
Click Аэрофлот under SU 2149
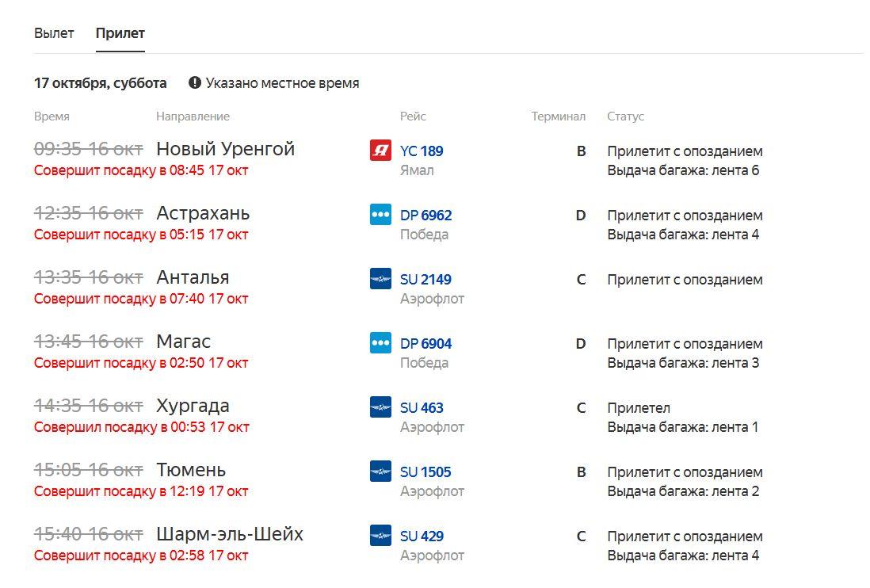click(x=432, y=299)
